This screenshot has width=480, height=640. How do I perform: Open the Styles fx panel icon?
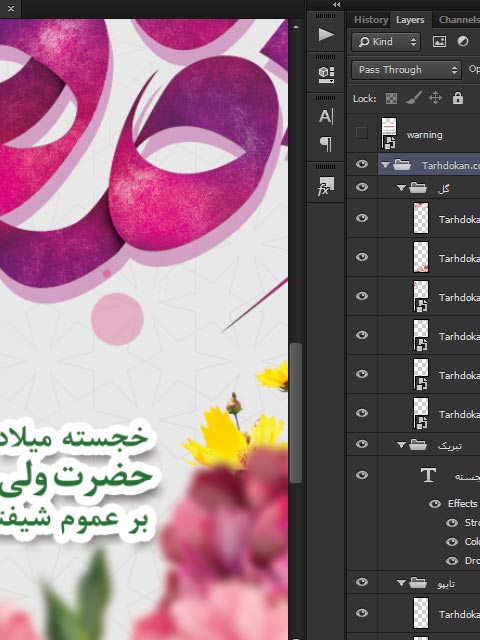pos(326,186)
